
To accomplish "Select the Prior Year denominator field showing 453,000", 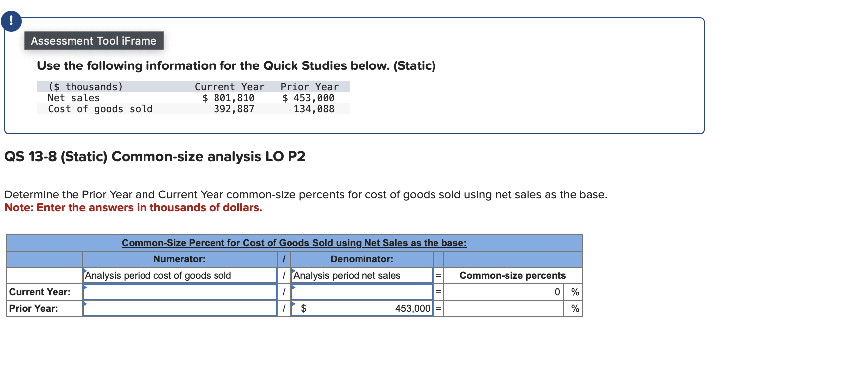I will click(x=362, y=308).
